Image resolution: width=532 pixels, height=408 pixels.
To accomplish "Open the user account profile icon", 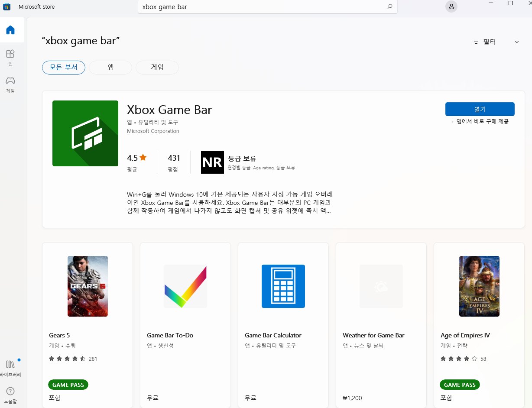I will click(451, 6).
